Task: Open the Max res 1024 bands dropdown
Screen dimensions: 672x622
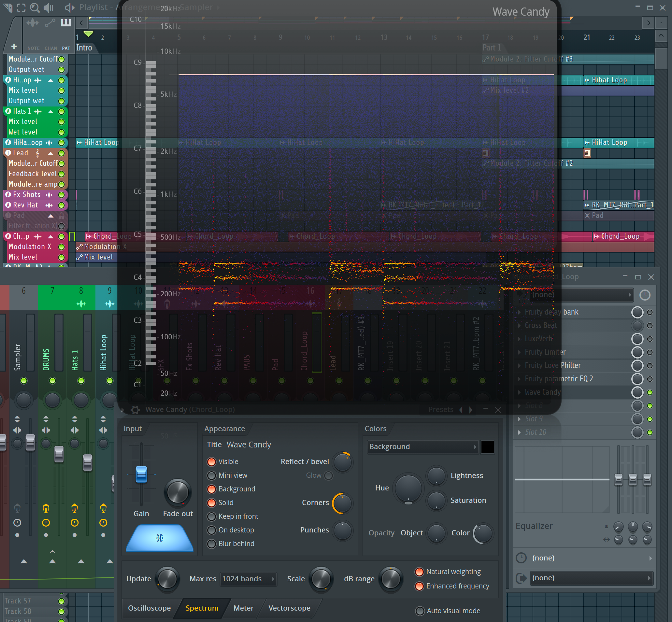Action: tap(249, 579)
